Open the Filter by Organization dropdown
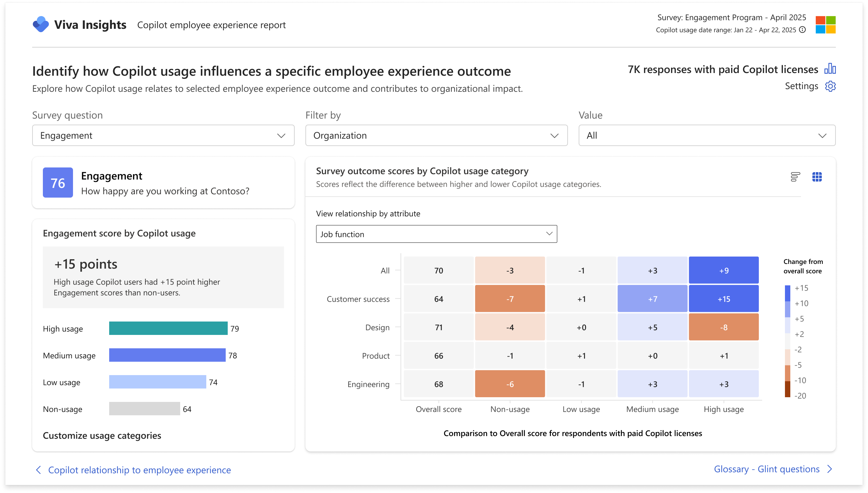Screen dimensions: 868x493 click(436, 135)
